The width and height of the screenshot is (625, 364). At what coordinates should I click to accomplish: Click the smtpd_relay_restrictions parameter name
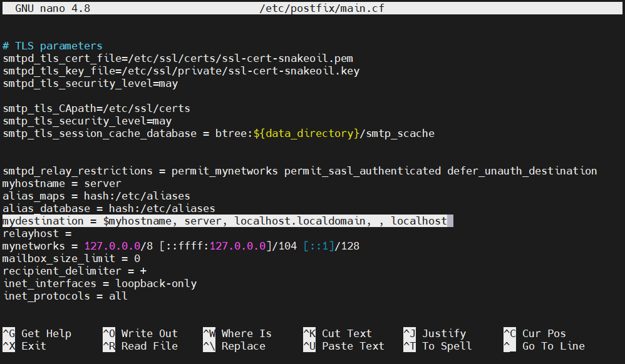(78, 171)
